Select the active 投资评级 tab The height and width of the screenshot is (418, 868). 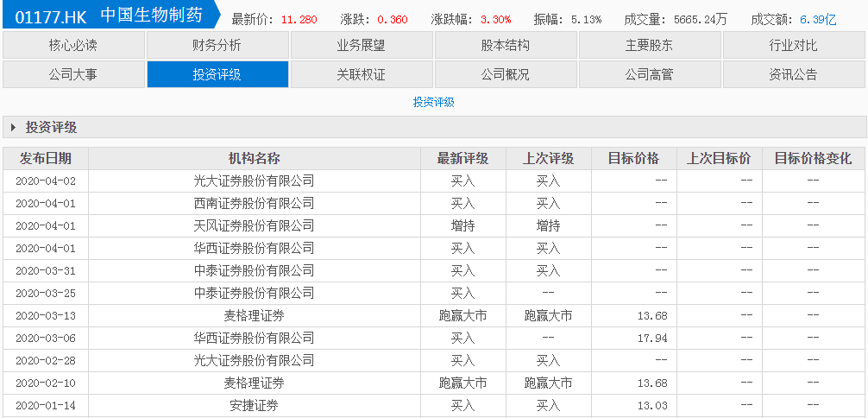click(x=217, y=74)
